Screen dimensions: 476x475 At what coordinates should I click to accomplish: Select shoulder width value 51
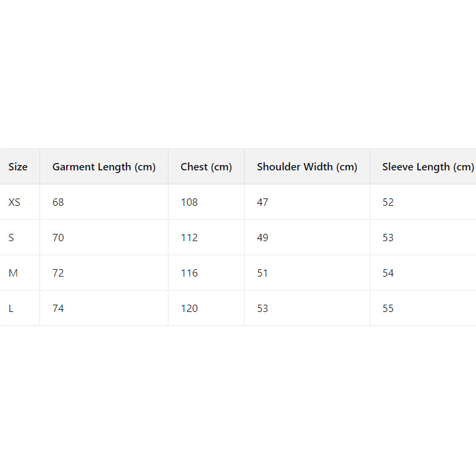coord(263,273)
